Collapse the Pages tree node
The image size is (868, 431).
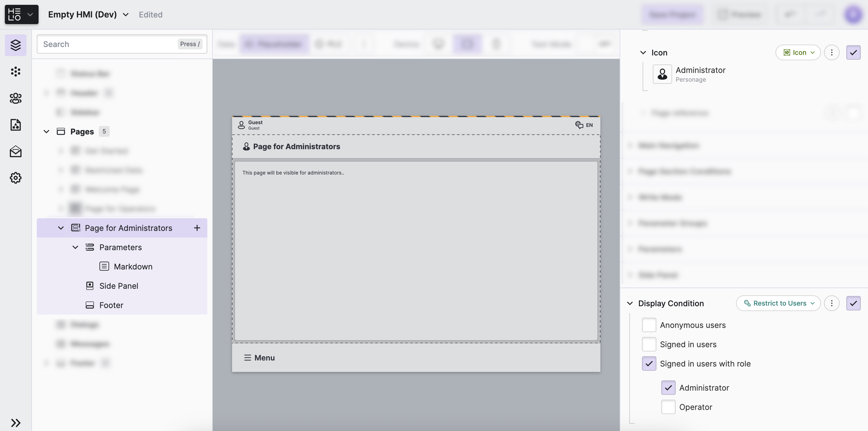click(46, 131)
